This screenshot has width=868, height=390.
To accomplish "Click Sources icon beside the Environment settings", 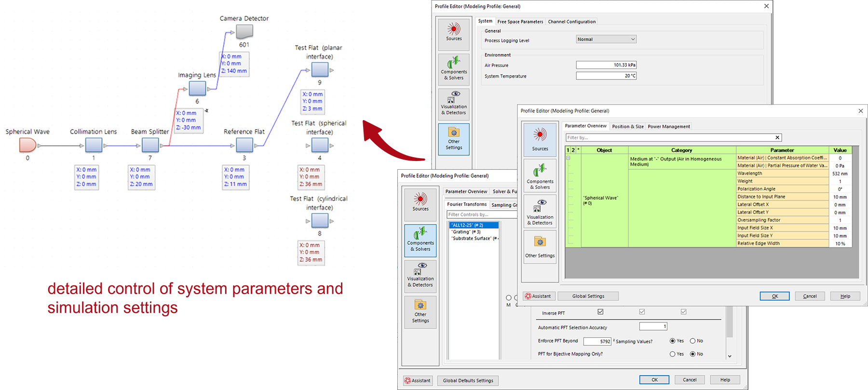I will tap(453, 32).
